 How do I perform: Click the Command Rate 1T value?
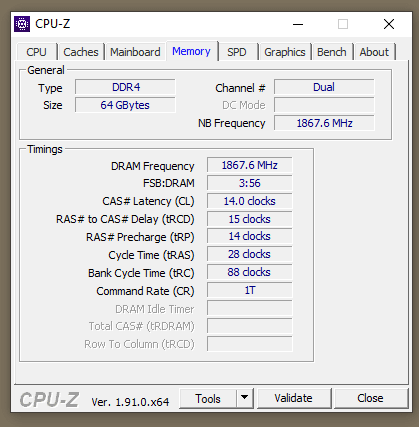click(250, 291)
